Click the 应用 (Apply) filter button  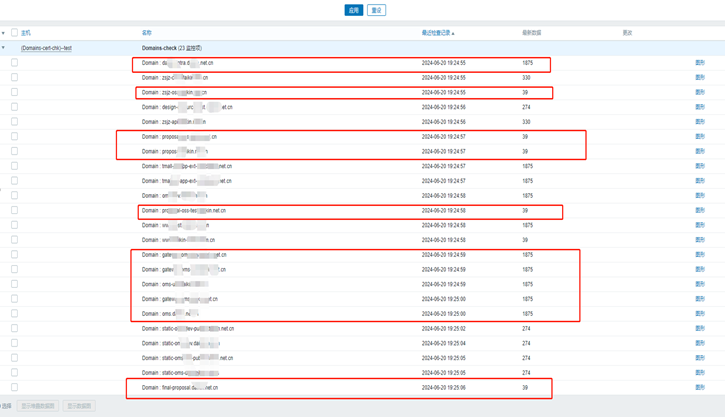(x=353, y=10)
